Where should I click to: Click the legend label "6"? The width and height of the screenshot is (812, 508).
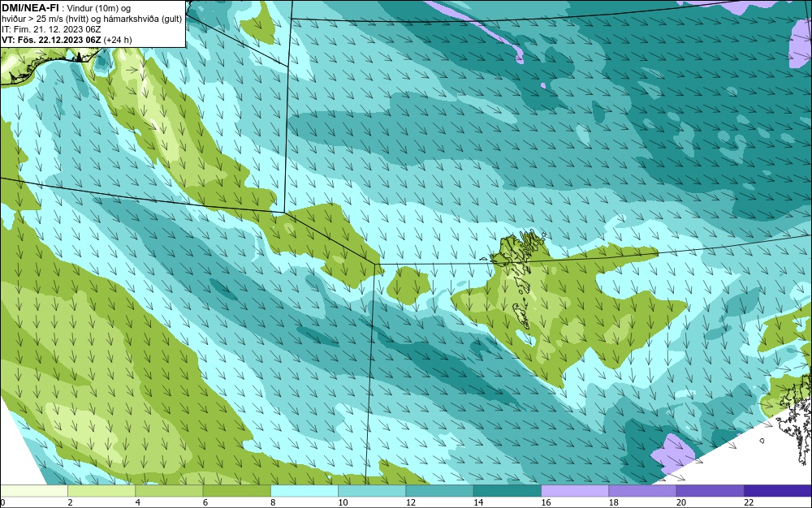coord(205,502)
